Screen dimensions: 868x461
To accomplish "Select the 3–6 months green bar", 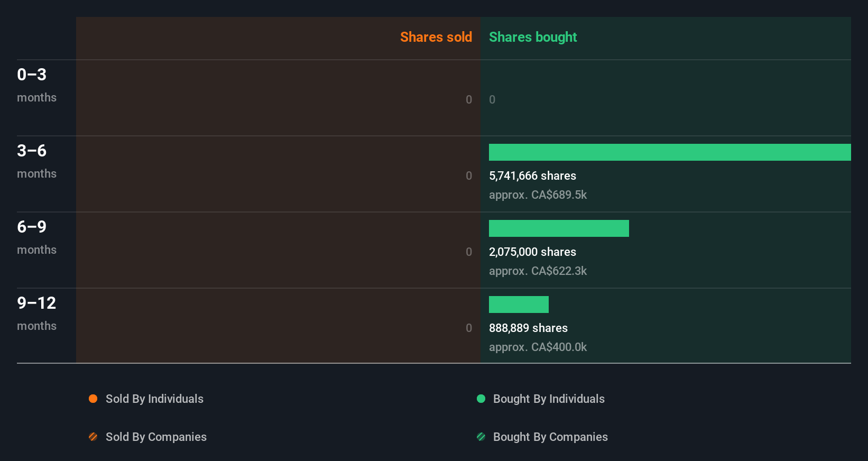I will (x=670, y=152).
